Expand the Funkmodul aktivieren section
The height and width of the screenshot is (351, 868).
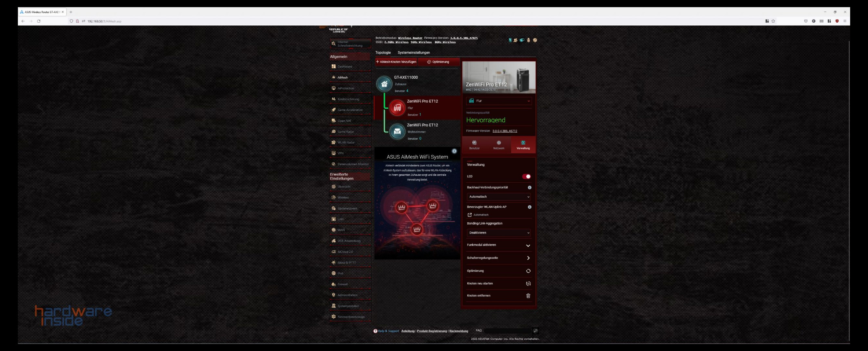[528, 245]
